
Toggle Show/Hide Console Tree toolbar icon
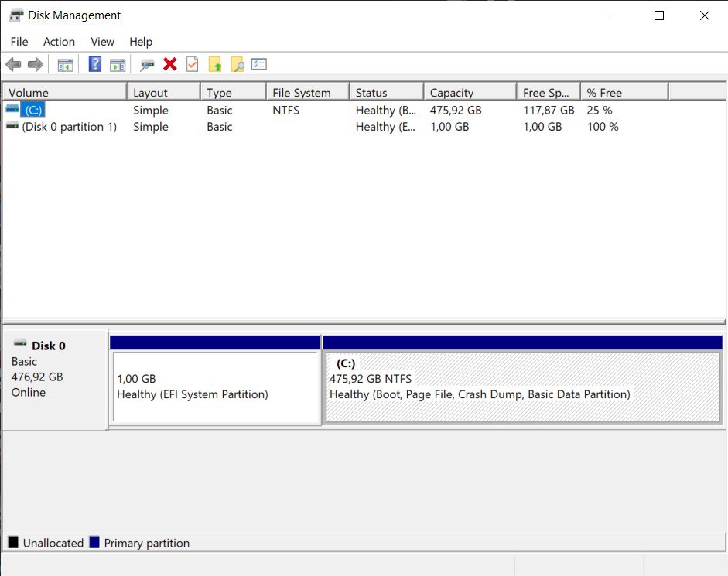point(65,65)
